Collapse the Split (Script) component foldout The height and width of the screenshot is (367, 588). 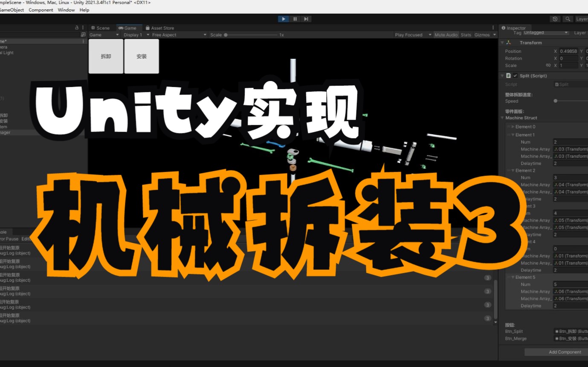pos(502,76)
